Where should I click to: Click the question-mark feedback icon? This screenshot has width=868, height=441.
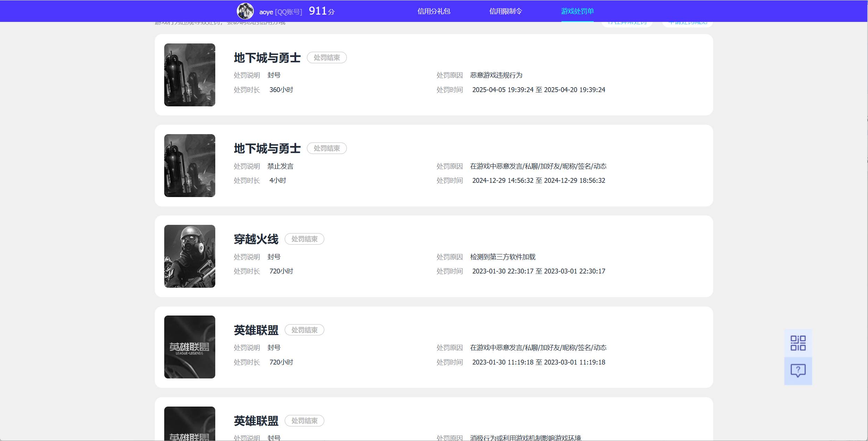798,371
